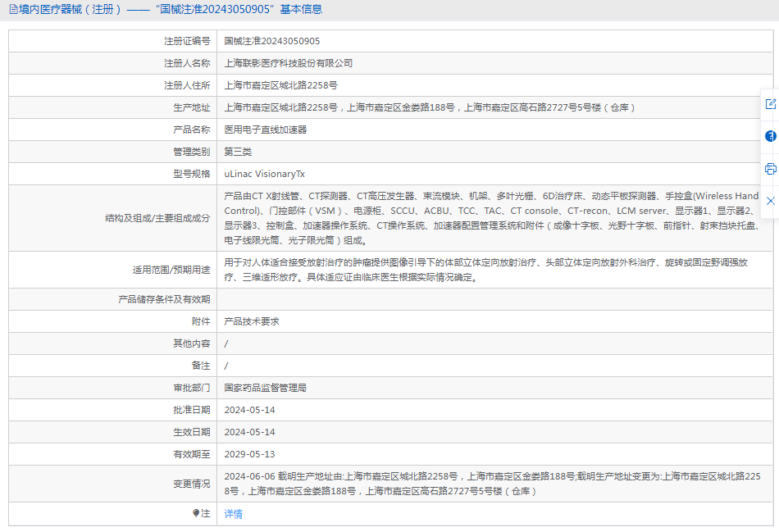Screen dimensions: 779x532
Task: Click the slash value in the 其他内容 row
Action: coord(226,343)
